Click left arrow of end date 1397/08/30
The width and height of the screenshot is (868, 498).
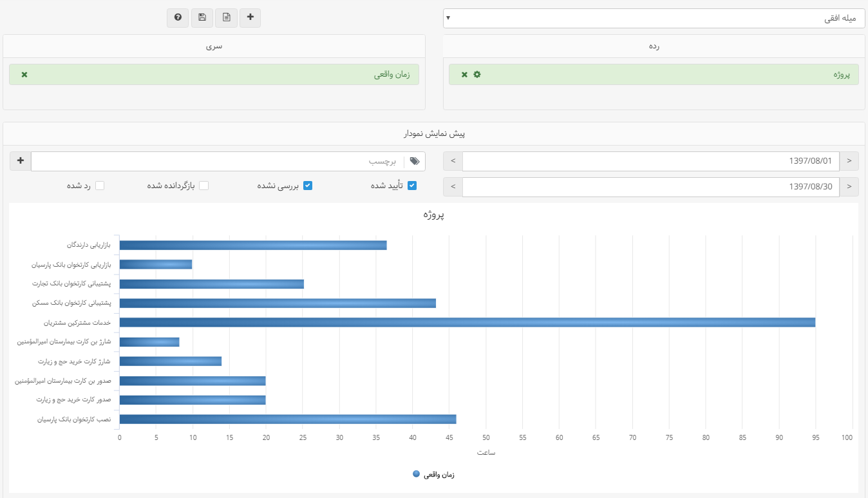[x=453, y=187]
